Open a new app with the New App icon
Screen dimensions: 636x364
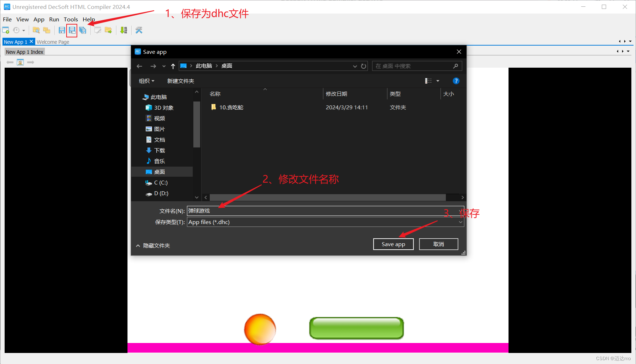point(6,30)
